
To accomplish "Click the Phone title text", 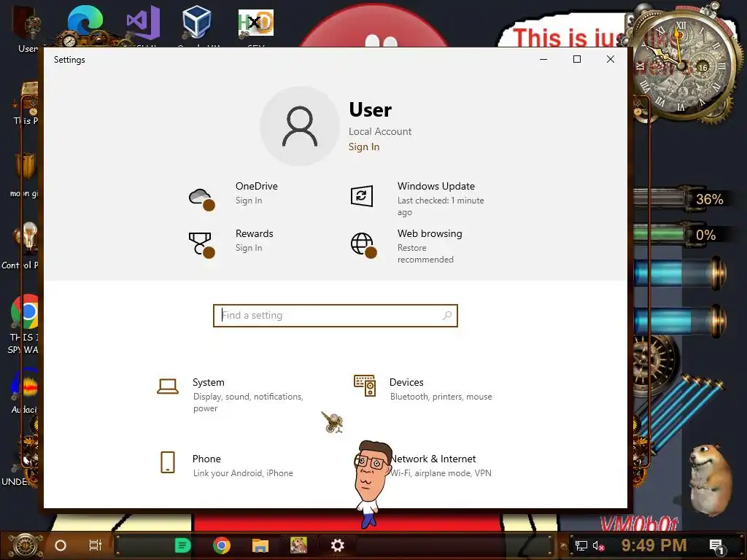I will click(206, 459).
